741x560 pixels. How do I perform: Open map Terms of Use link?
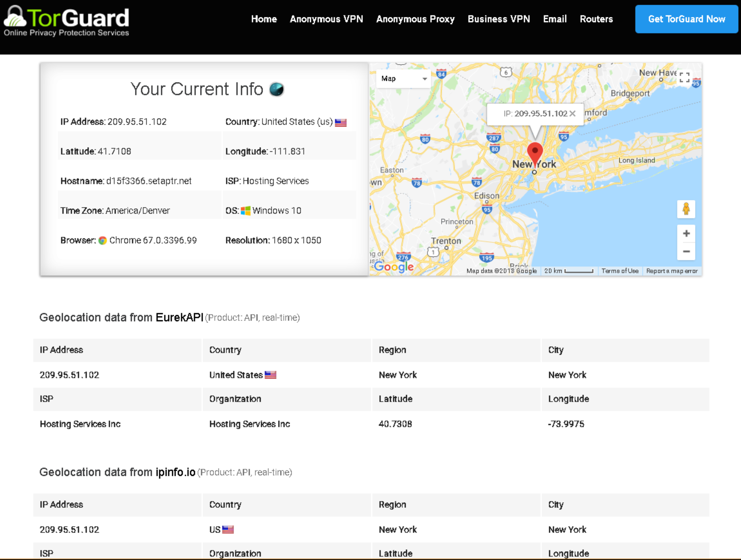point(620,271)
